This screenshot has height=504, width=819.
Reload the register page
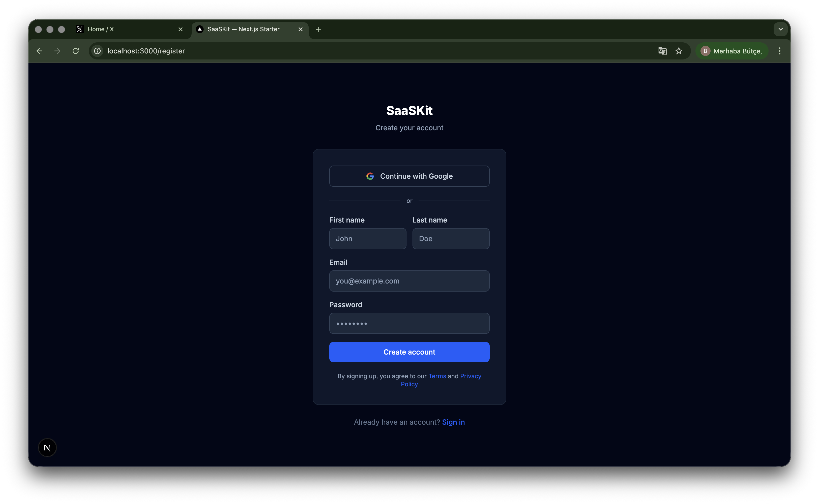click(x=76, y=51)
